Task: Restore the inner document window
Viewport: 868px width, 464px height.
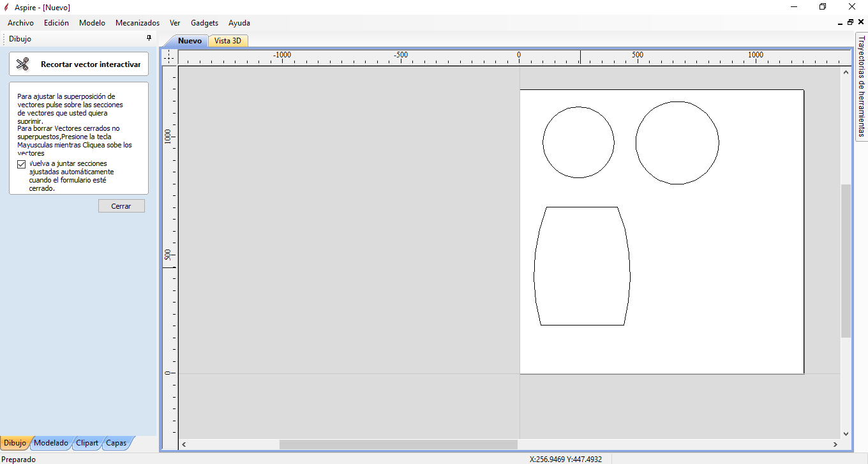Action: pyautogui.click(x=850, y=22)
